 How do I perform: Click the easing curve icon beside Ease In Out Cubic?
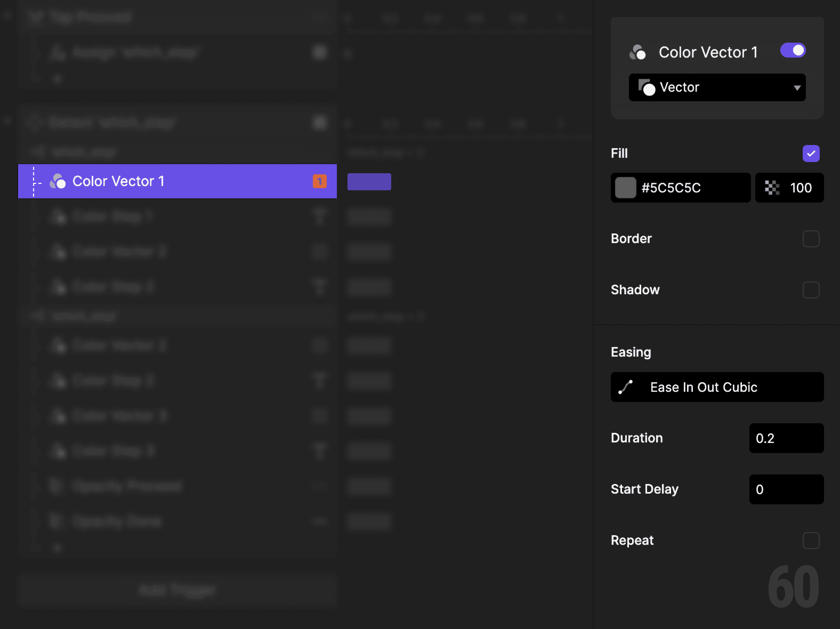click(x=625, y=387)
